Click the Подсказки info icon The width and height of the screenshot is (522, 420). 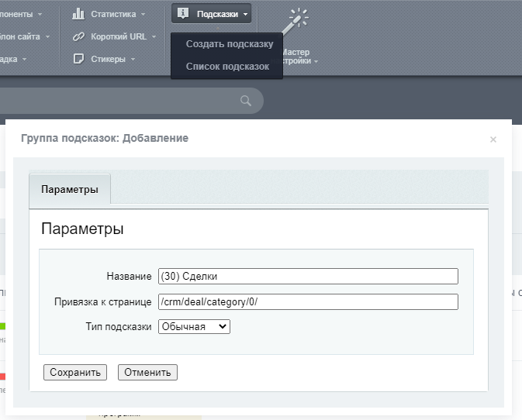coord(183,13)
